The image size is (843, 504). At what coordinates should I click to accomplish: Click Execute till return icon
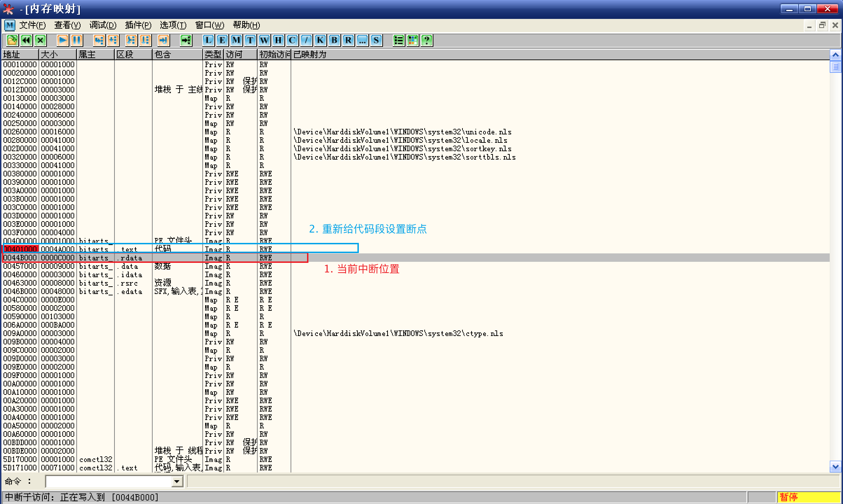point(163,40)
